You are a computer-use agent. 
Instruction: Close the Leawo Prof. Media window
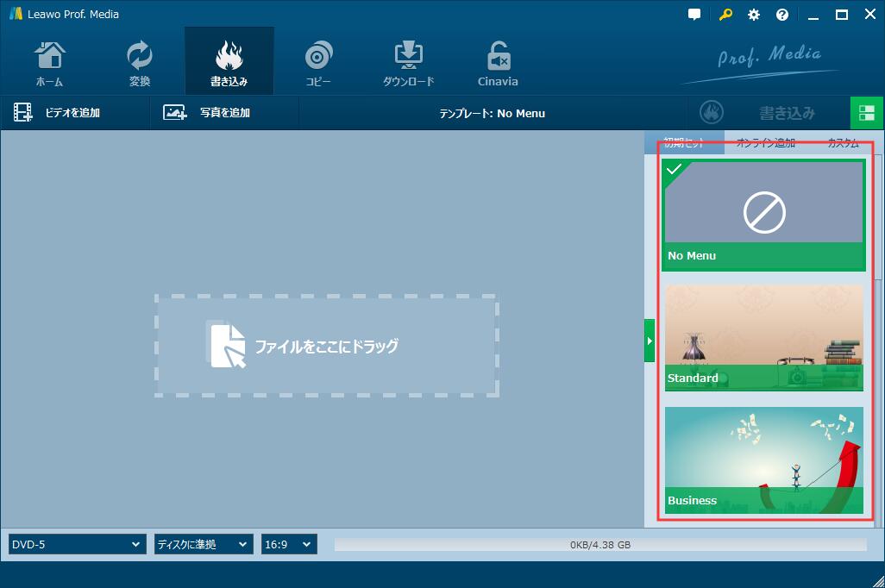tap(870, 15)
